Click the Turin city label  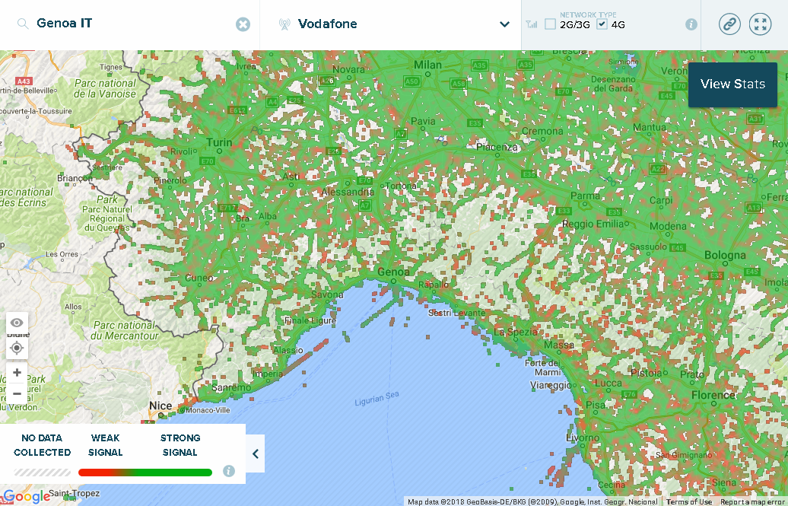pos(220,143)
